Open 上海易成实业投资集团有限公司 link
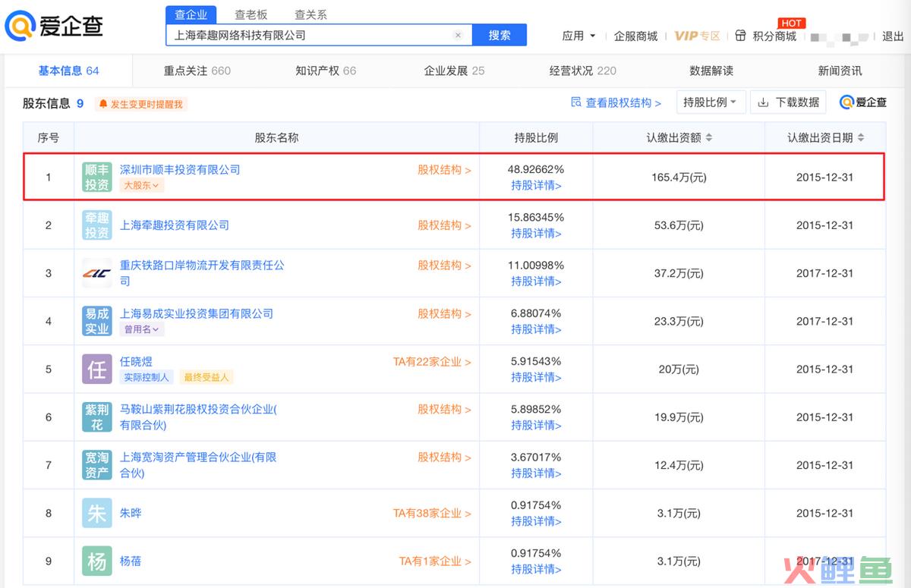This screenshot has height=588, width=911. (197, 313)
